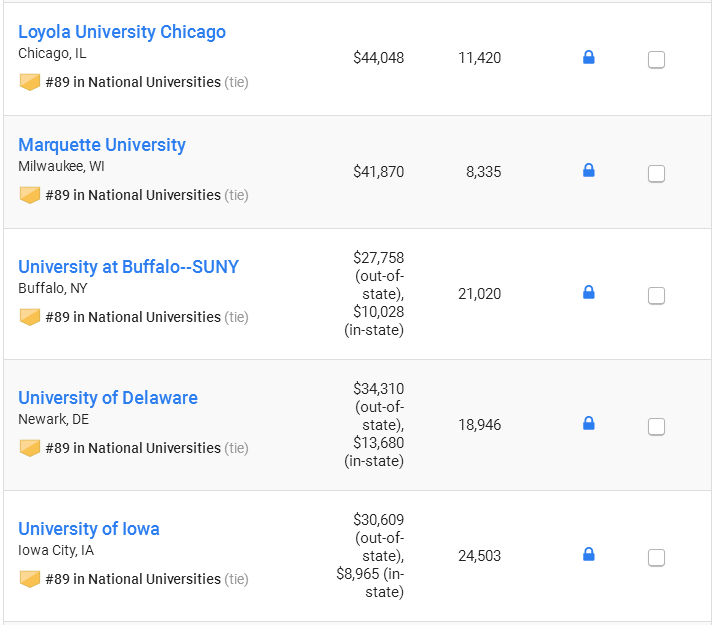Click Iowa's #89 in National Universities ranking
Screen dimensions: 715x625
coord(133,579)
